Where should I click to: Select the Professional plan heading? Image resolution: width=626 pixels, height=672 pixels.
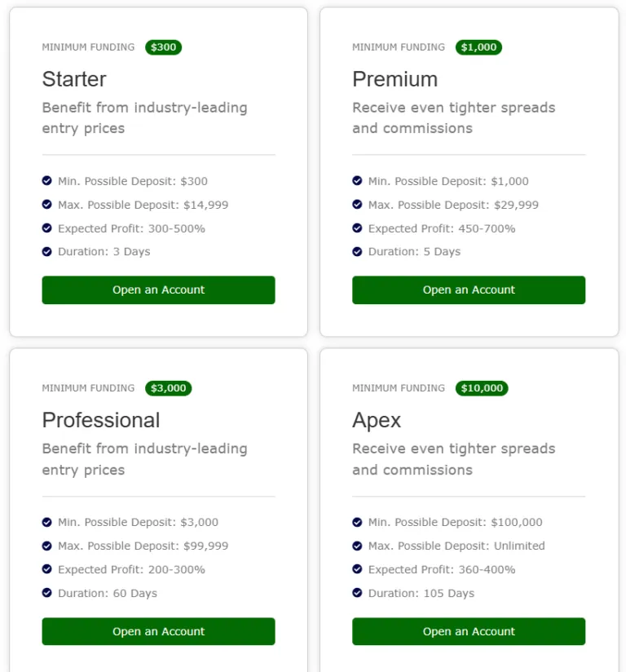pyautogui.click(x=101, y=420)
